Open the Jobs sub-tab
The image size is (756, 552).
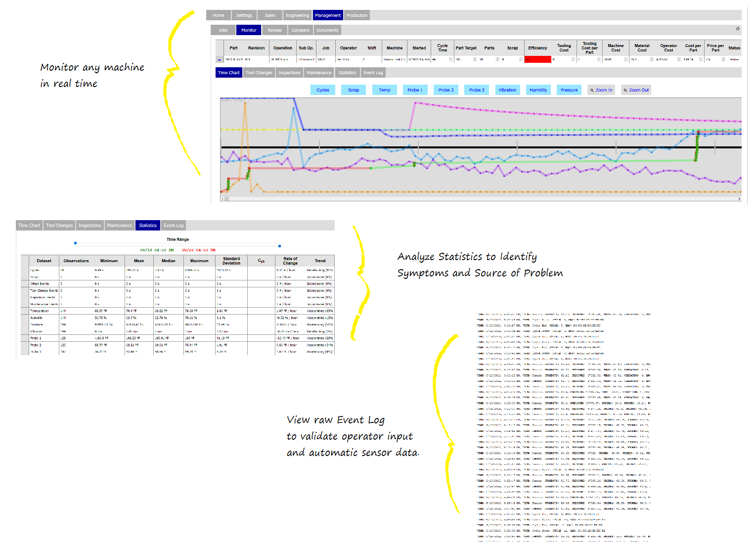tap(223, 30)
